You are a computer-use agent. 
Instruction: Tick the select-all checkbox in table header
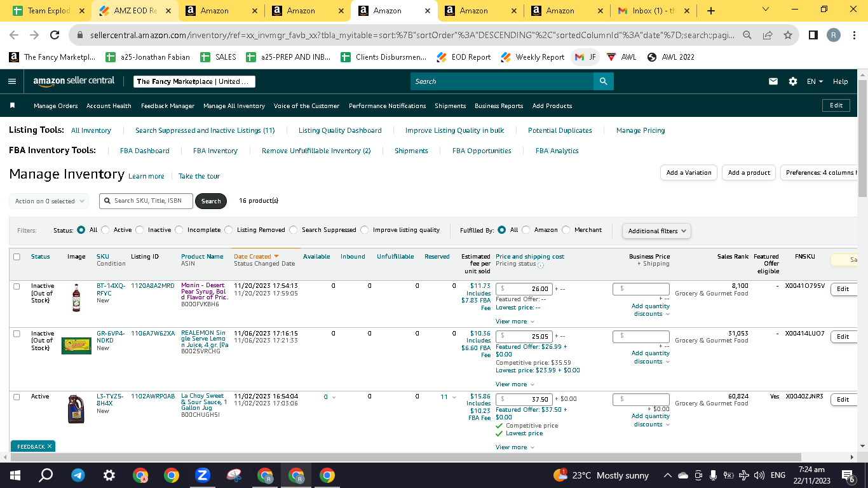tap(17, 257)
